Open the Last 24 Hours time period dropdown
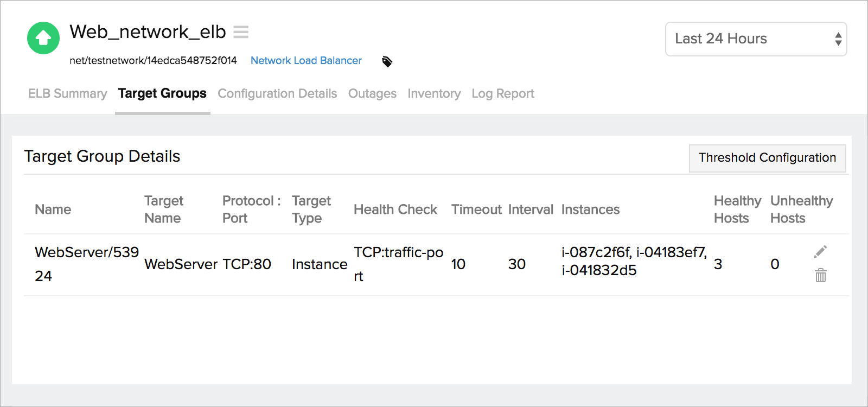 click(x=756, y=39)
